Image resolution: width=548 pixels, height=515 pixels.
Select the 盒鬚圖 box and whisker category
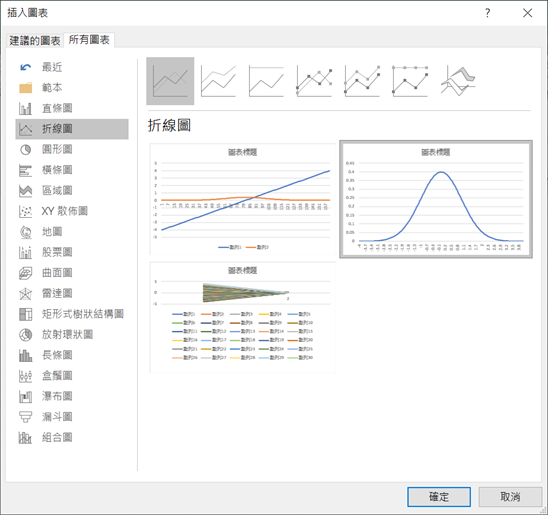coord(72,376)
